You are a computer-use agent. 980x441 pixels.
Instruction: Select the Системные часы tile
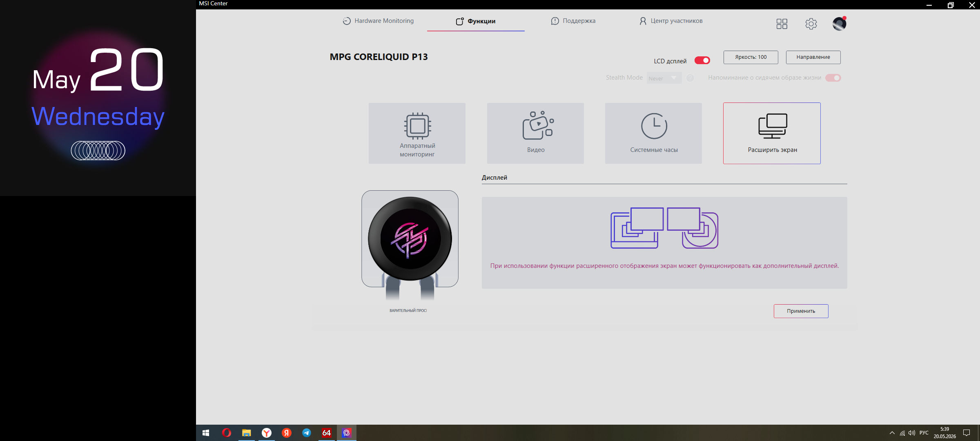pos(653,133)
